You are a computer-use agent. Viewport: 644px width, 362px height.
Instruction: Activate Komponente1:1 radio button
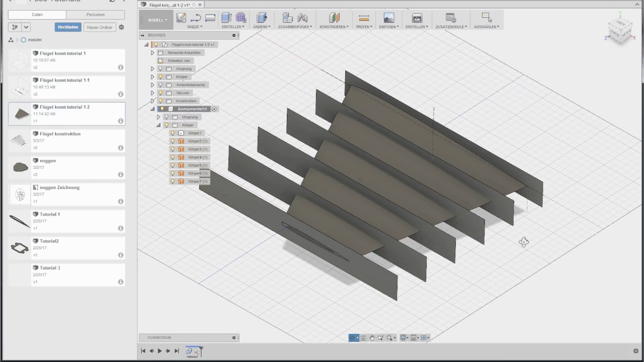tap(214, 109)
